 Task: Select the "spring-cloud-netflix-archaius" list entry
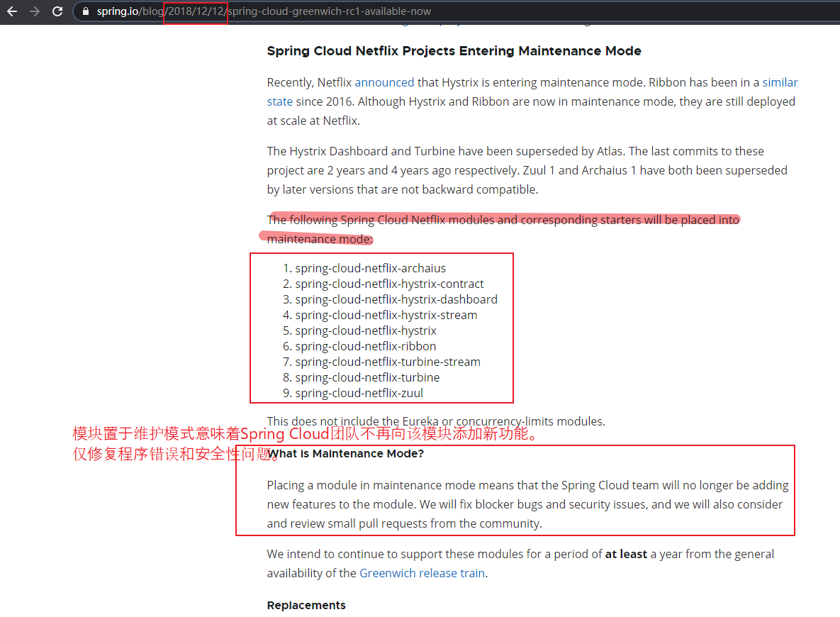[370, 267]
